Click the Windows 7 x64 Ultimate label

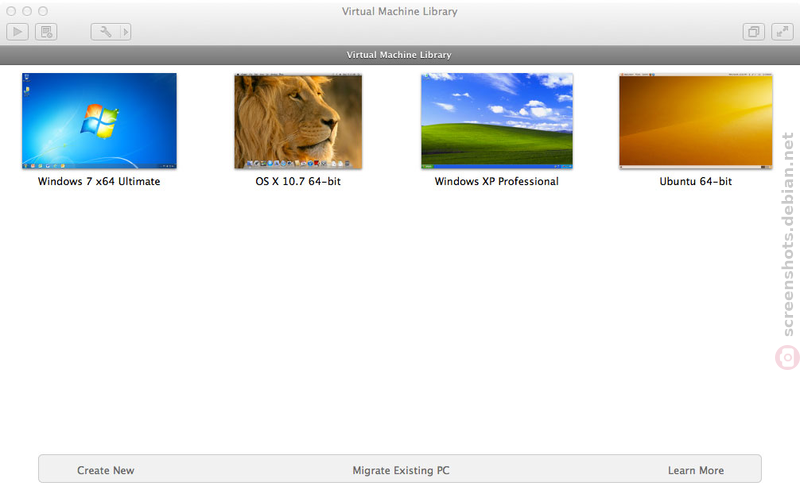[99, 181]
